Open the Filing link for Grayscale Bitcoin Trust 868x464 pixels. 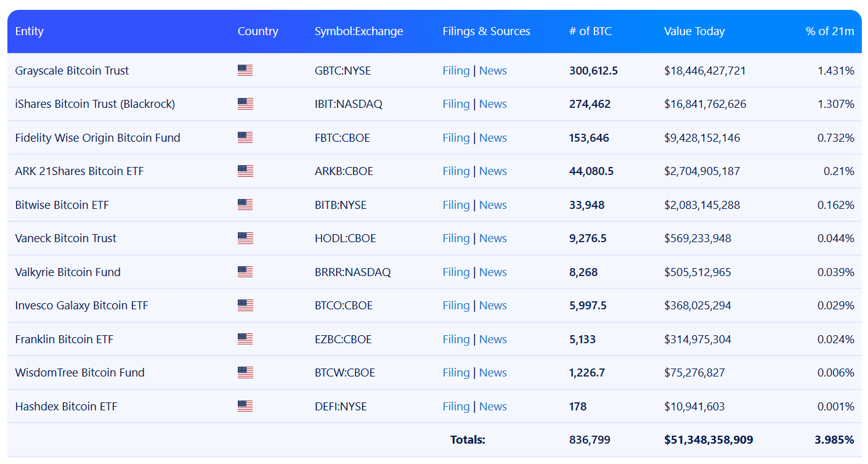tap(456, 71)
